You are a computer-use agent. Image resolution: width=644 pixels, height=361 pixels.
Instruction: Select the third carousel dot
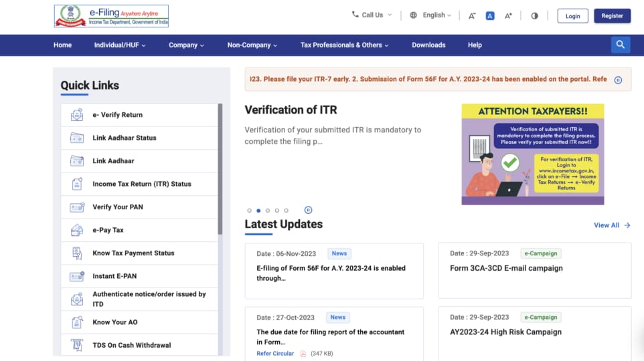coord(268,211)
